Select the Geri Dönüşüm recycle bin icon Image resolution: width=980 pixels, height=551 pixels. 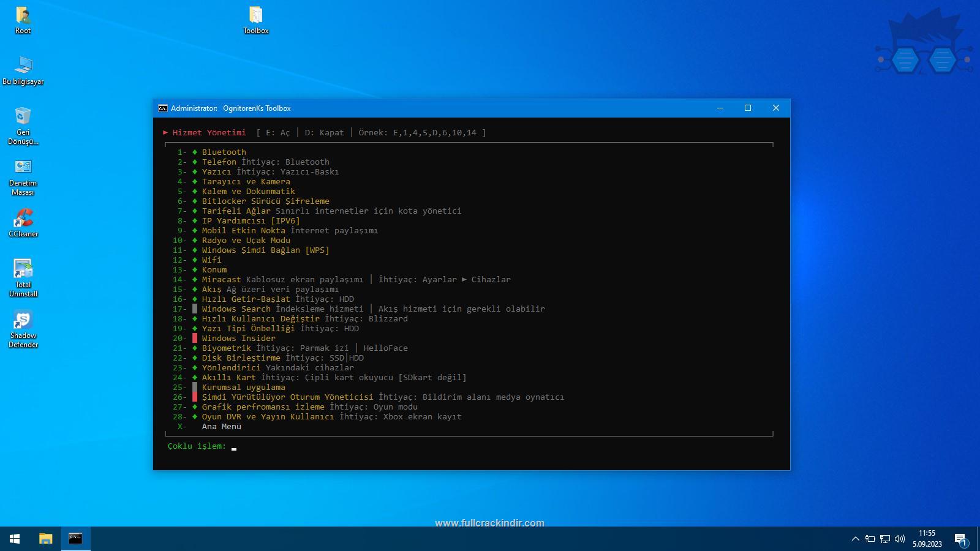click(x=23, y=126)
